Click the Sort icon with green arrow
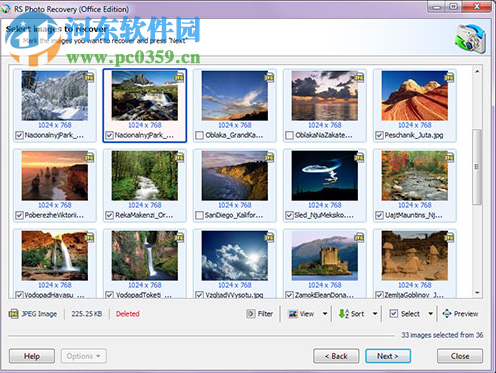Viewport: 496px width, 373px height. coord(344,314)
